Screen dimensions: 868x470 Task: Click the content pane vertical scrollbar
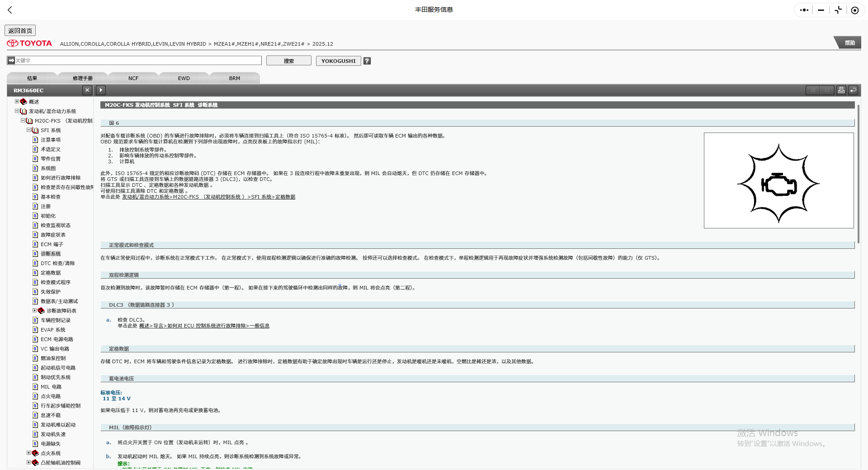(x=858, y=174)
